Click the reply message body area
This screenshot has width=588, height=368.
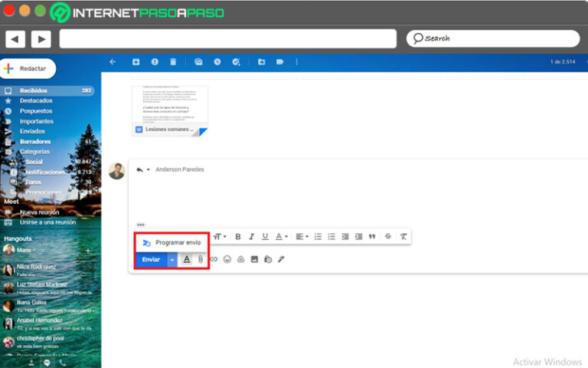pos(358,198)
